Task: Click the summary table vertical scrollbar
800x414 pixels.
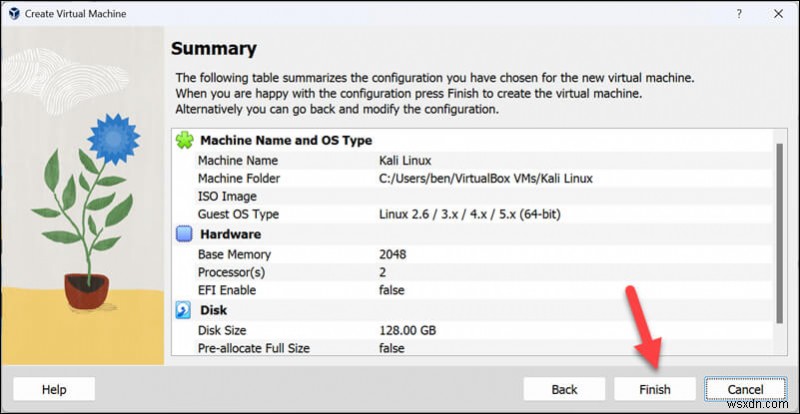Action: (x=779, y=233)
